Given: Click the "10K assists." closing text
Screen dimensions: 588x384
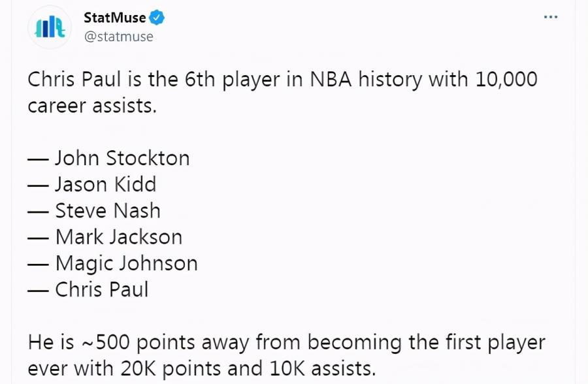Looking at the screenshot, I should (x=323, y=368).
